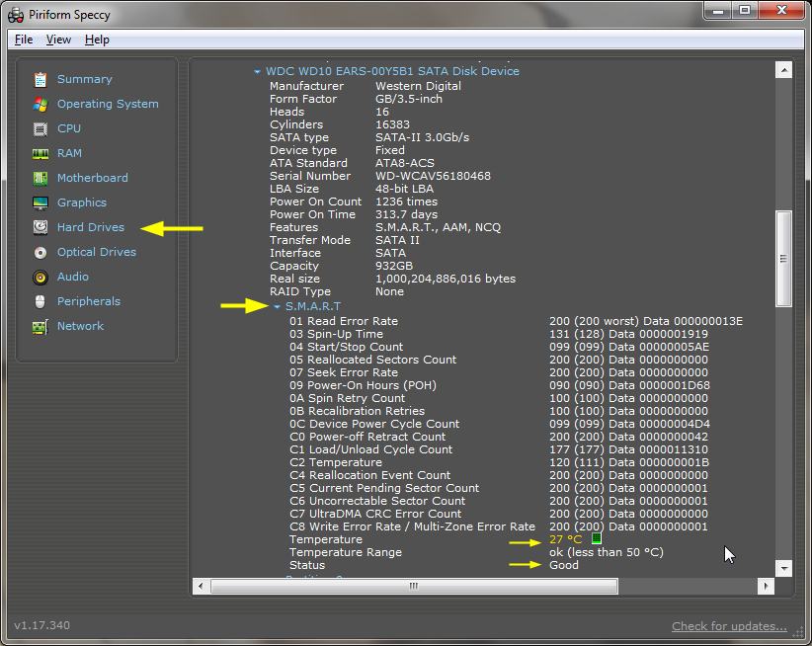Collapse the WDC WD10 EARS disk device node
Screen dimensions: 812x646
click(257, 72)
